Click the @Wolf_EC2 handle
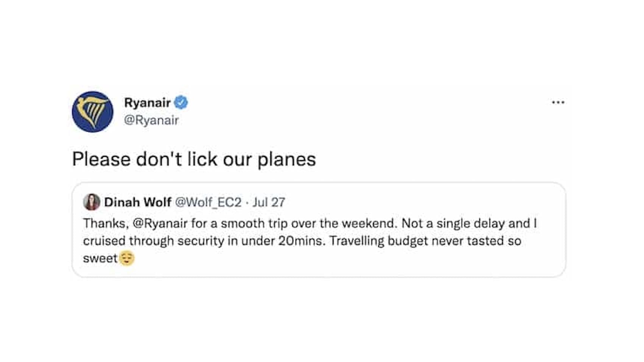Viewport: 644px width, 362px height. (208, 203)
